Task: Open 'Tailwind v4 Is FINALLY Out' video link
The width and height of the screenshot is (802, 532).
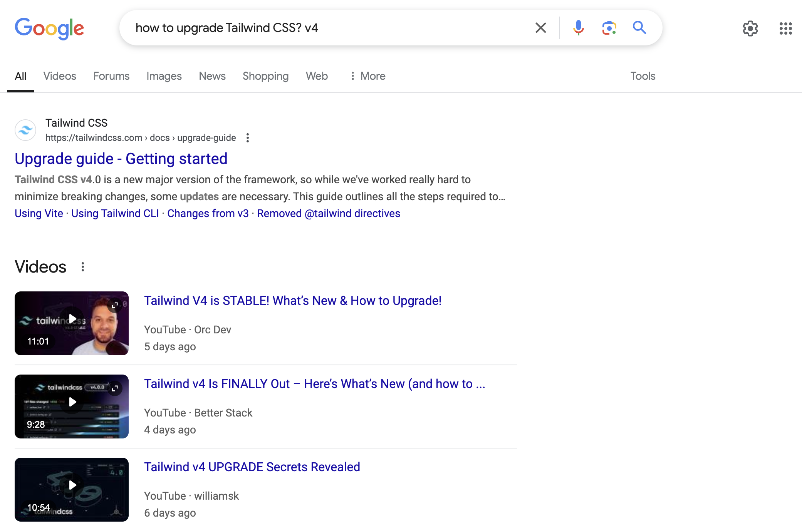Action: [315, 384]
